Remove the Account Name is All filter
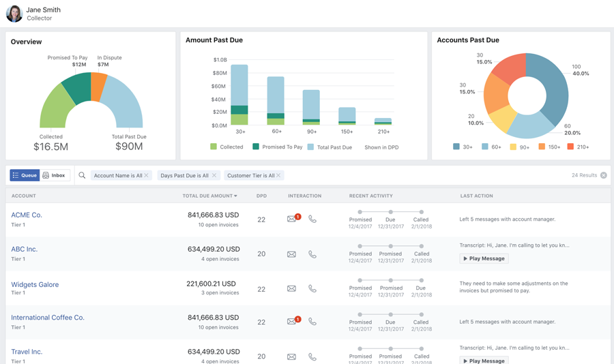The image size is (614, 364). point(147,175)
